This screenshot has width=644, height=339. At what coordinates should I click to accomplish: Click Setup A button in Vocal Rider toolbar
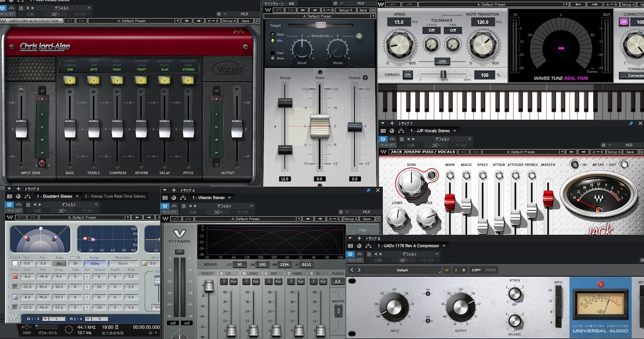pyautogui.click(x=346, y=10)
